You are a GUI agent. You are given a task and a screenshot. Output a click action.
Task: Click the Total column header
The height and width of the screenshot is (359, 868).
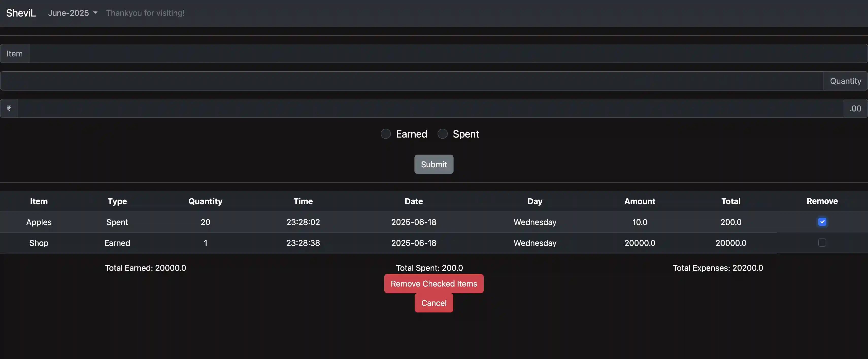(731, 201)
